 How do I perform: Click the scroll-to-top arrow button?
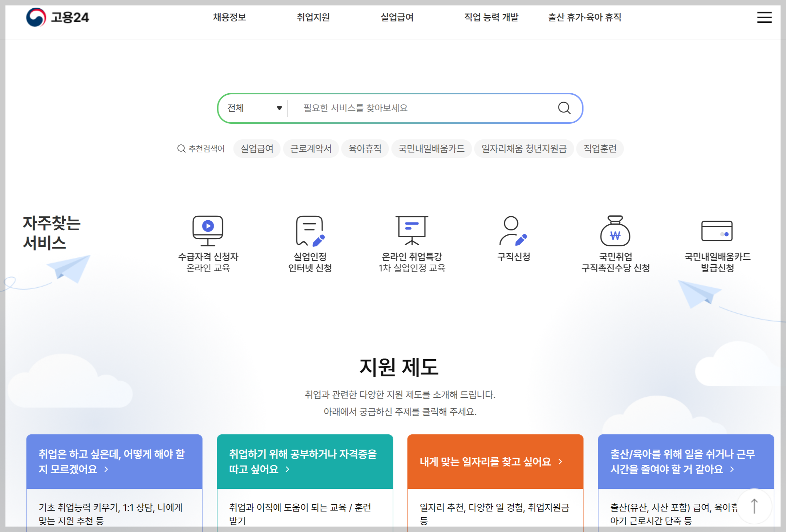coord(754,506)
